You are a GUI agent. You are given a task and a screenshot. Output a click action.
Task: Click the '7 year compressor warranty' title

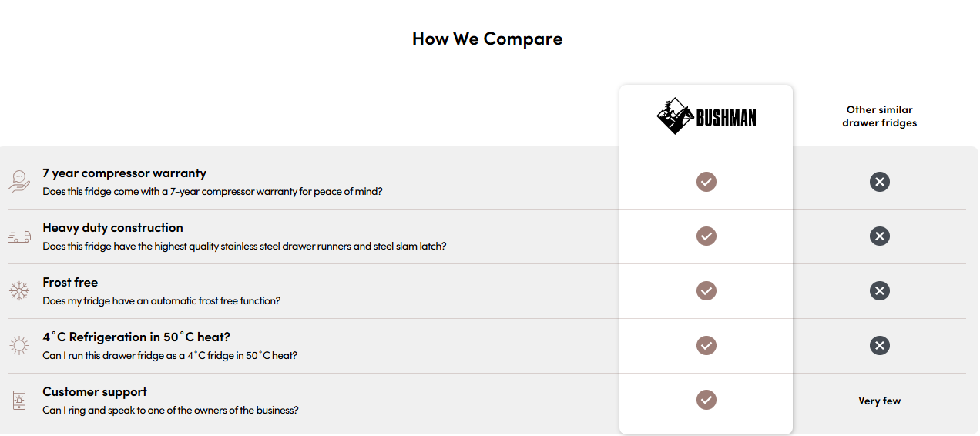(x=125, y=173)
